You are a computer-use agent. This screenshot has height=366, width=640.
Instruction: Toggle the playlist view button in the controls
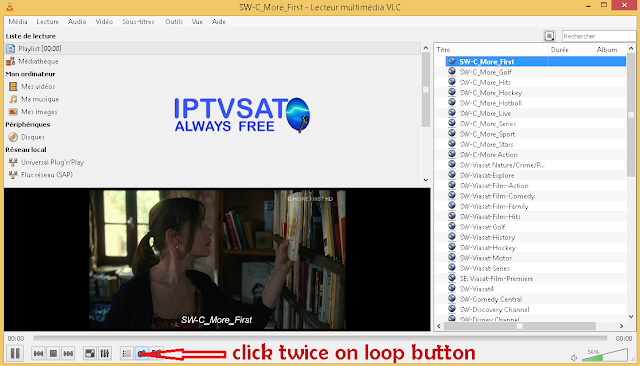[x=127, y=353]
